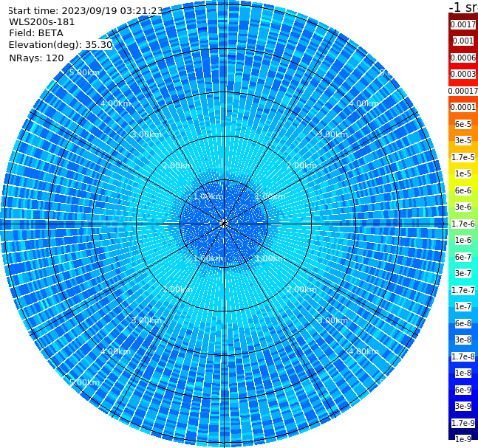Click the 5.00km range label in the northwest quadrant

tap(84, 72)
